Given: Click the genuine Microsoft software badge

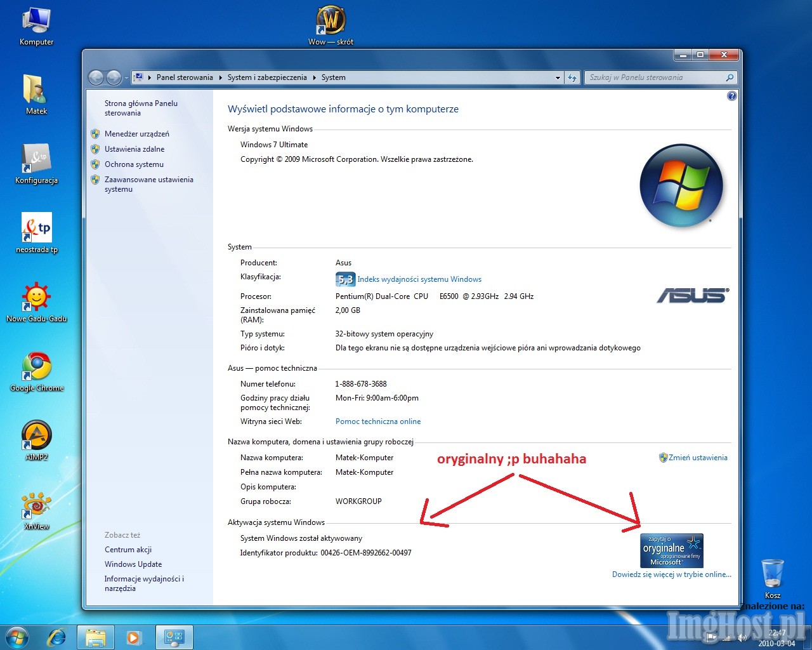Looking at the screenshot, I should [672, 550].
